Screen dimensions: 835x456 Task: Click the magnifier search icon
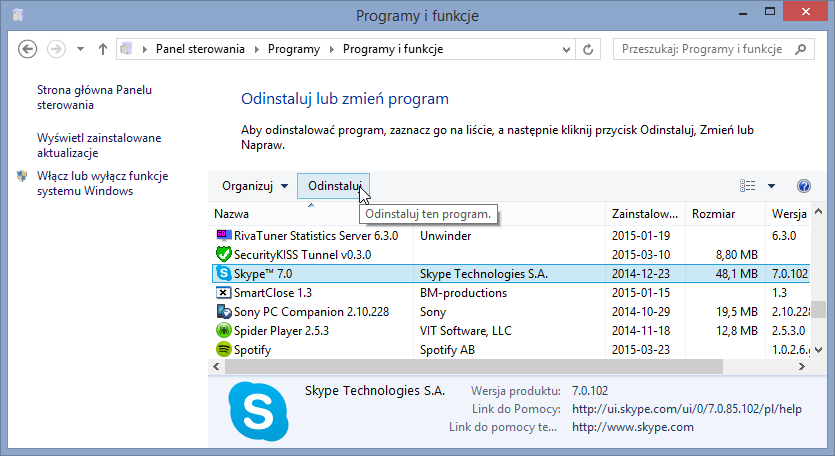[x=800, y=49]
